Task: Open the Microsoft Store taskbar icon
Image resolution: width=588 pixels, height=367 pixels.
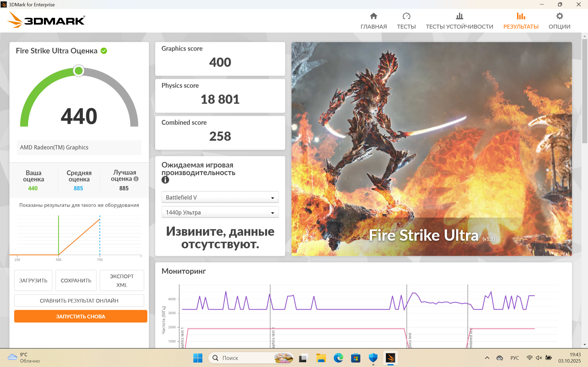Action: click(x=356, y=358)
